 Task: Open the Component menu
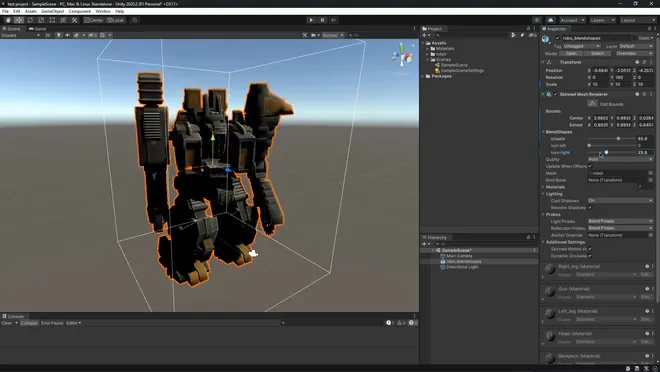(x=80, y=11)
